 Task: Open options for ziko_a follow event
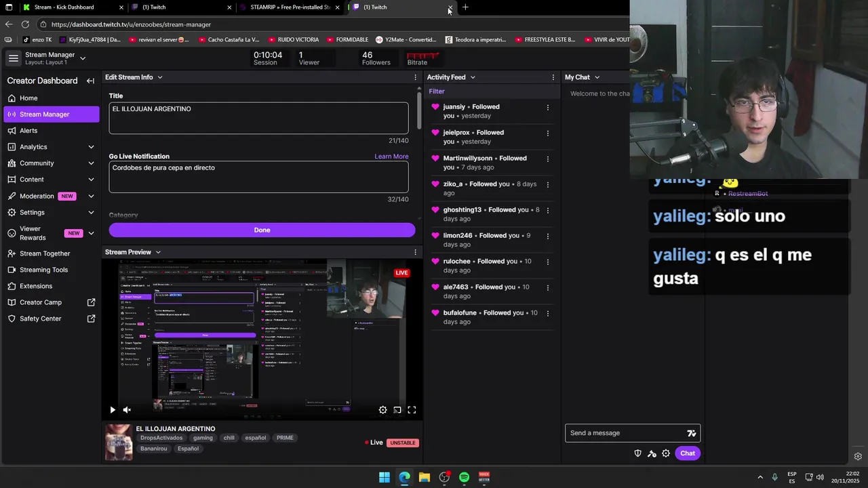pos(548,184)
